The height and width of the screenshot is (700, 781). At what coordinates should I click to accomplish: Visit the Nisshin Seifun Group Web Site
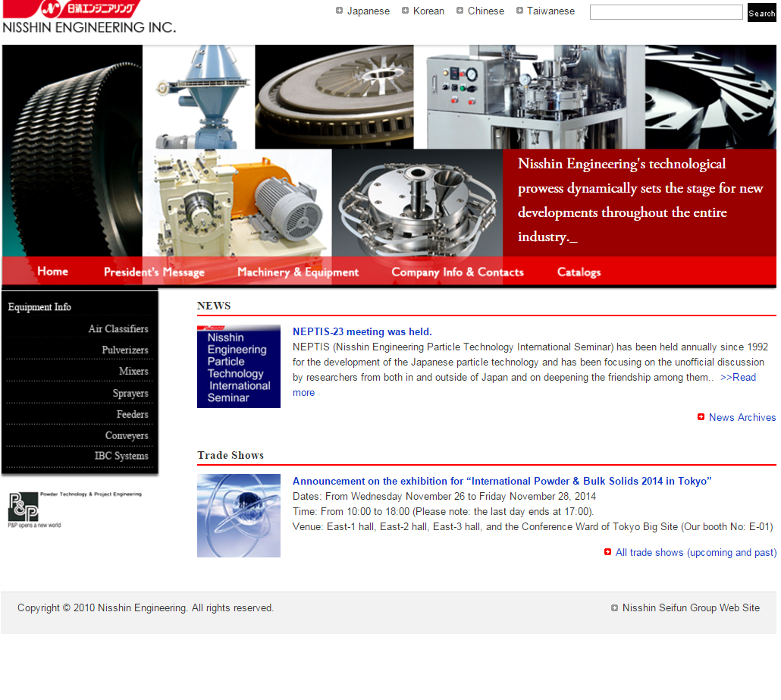(691, 607)
